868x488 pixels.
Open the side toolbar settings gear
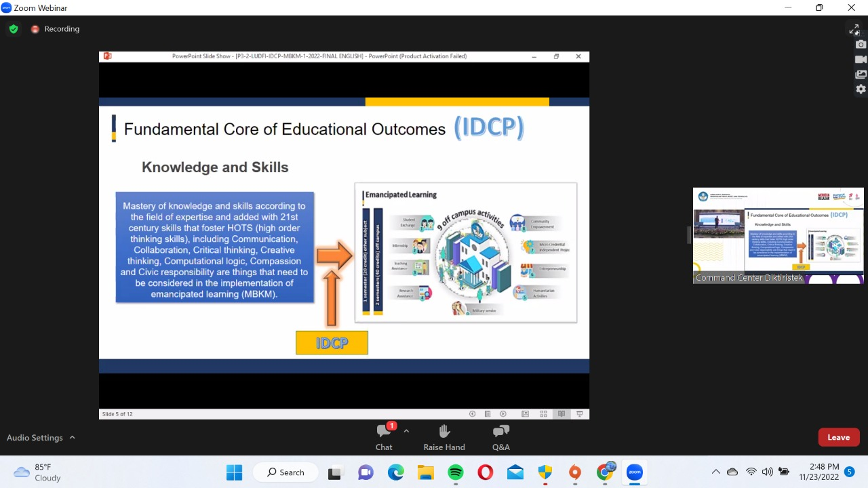861,89
